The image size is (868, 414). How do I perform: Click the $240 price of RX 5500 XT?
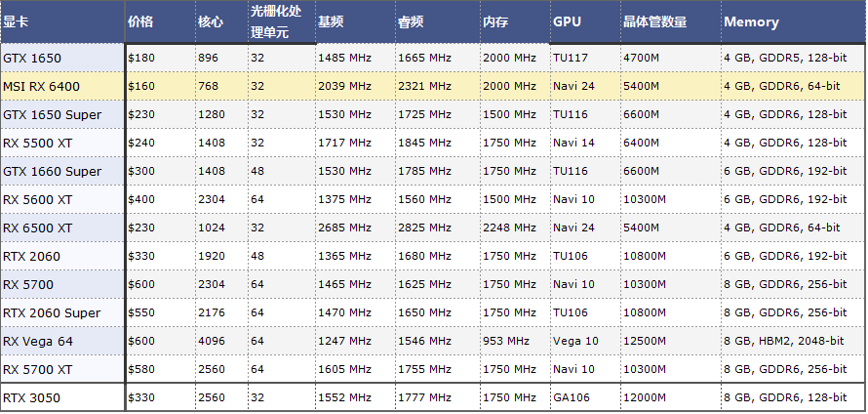point(161,143)
